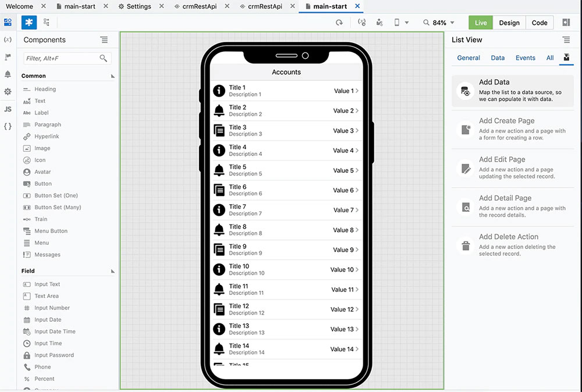Open the Settings gear in the left sidebar

(8, 91)
